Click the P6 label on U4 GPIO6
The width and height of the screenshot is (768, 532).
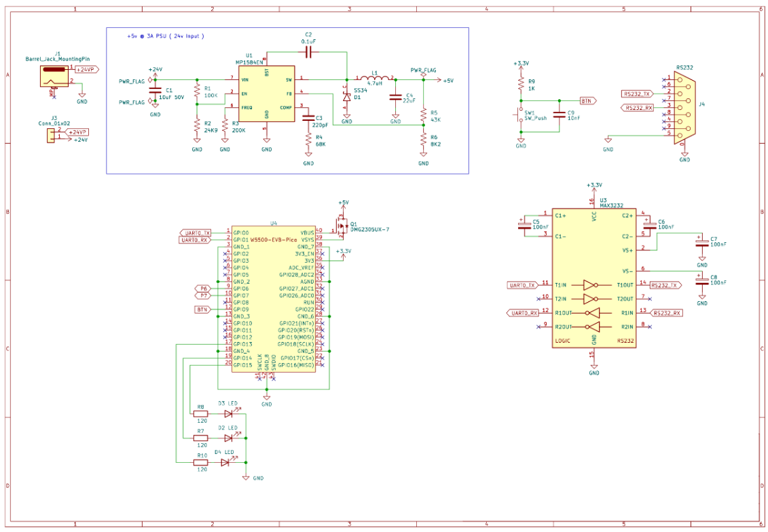click(203, 289)
